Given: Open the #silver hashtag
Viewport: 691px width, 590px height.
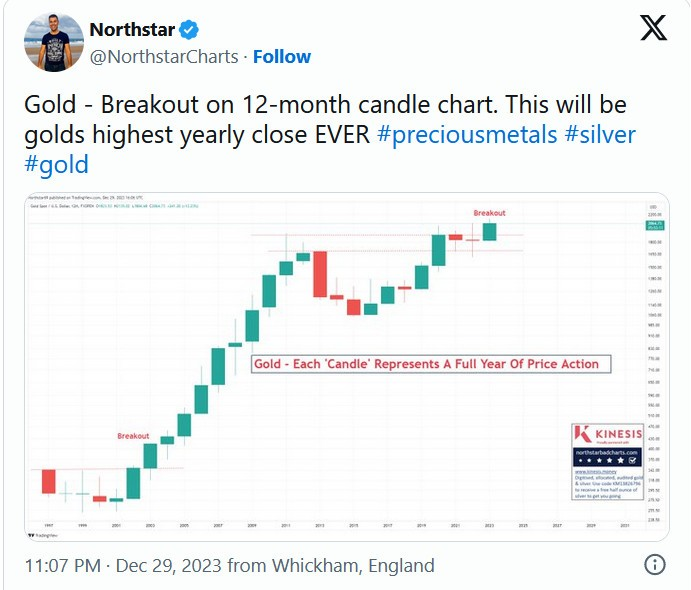Looking at the screenshot, I should coord(599,135).
